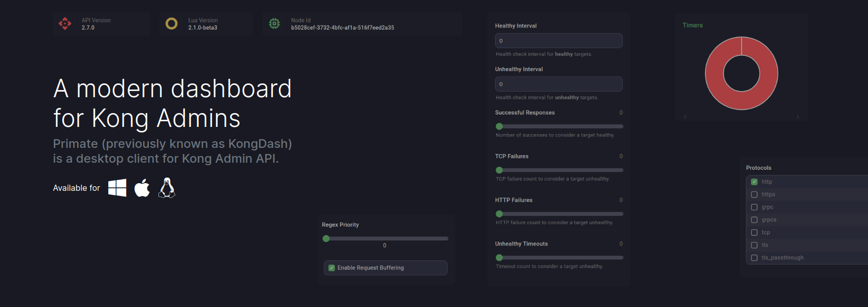
Task: Click the red API Version logo icon
Action: 65,24
